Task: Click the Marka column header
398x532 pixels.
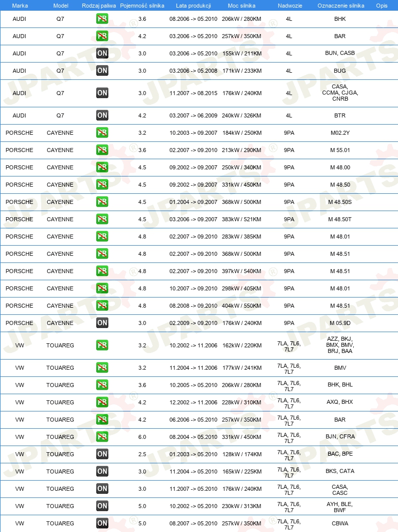Action: click(20, 6)
